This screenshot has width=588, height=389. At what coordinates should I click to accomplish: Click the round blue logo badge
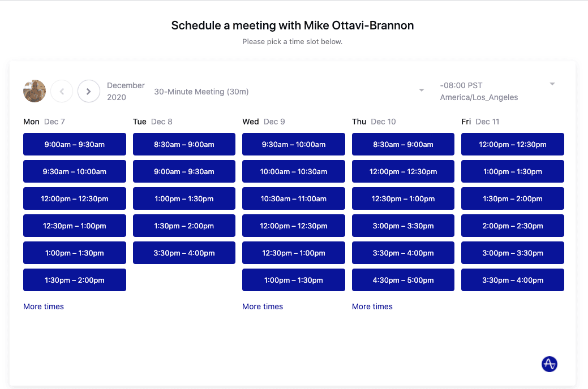click(x=549, y=364)
